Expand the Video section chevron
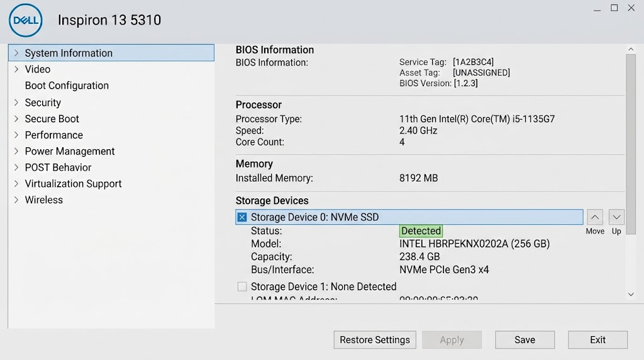Viewport: 644px width, 360px height. [x=16, y=69]
